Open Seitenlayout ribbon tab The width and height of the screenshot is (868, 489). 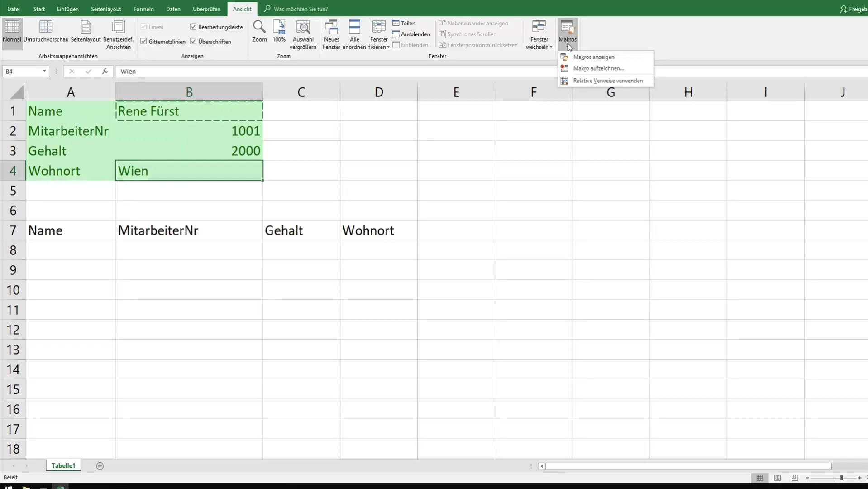pyautogui.click(x=106, y=9)
